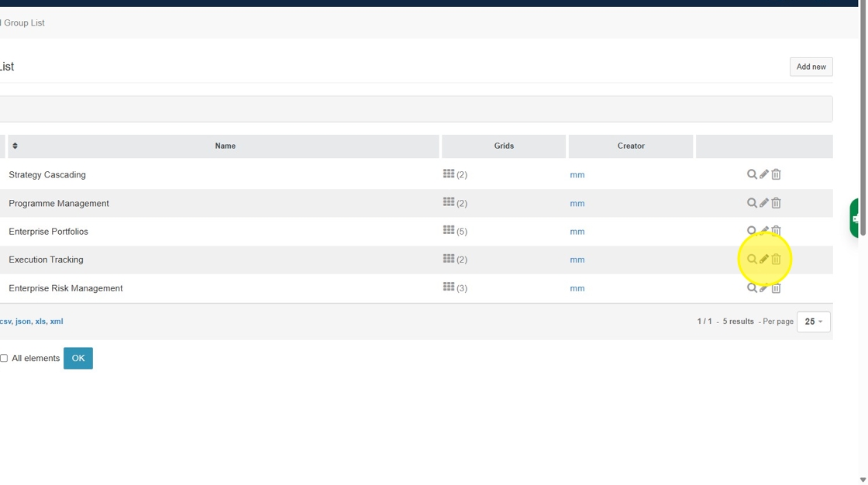Open grids icon for Enterprise Portfolios
Screen dimensions: 868x485
449,231
